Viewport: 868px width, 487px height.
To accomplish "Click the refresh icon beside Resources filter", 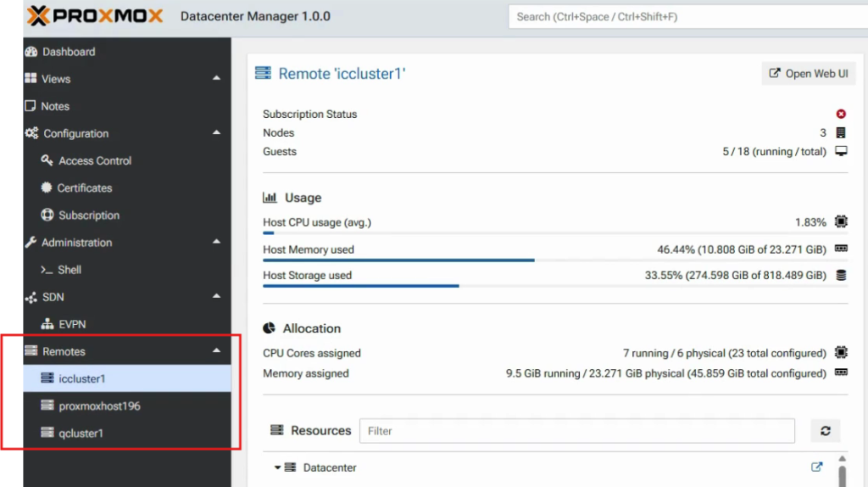I will point(825,431).
